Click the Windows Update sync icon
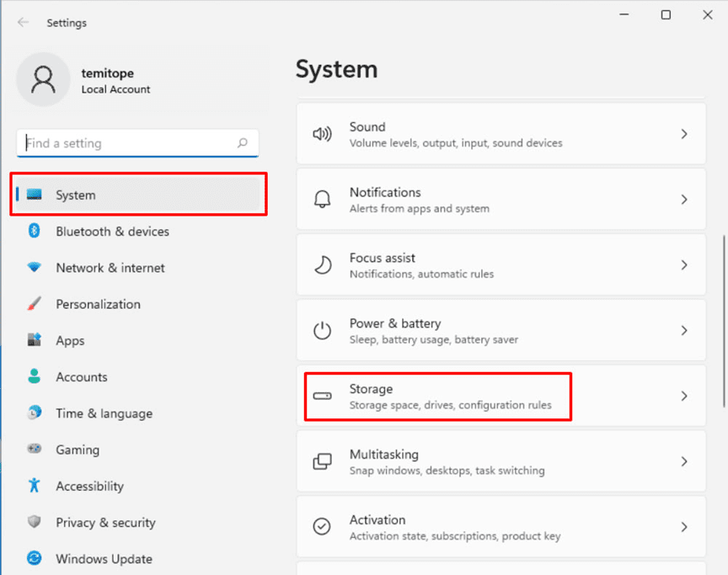The height and width of the screenshot is (575, 728). click(35, 559)
